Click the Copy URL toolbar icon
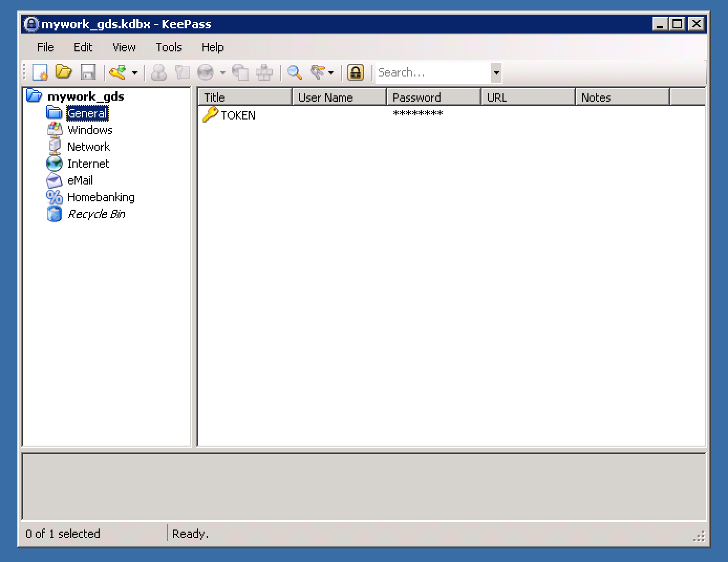Image resolution: width=728 pixels, height=562 pixels. pos(240,72)
